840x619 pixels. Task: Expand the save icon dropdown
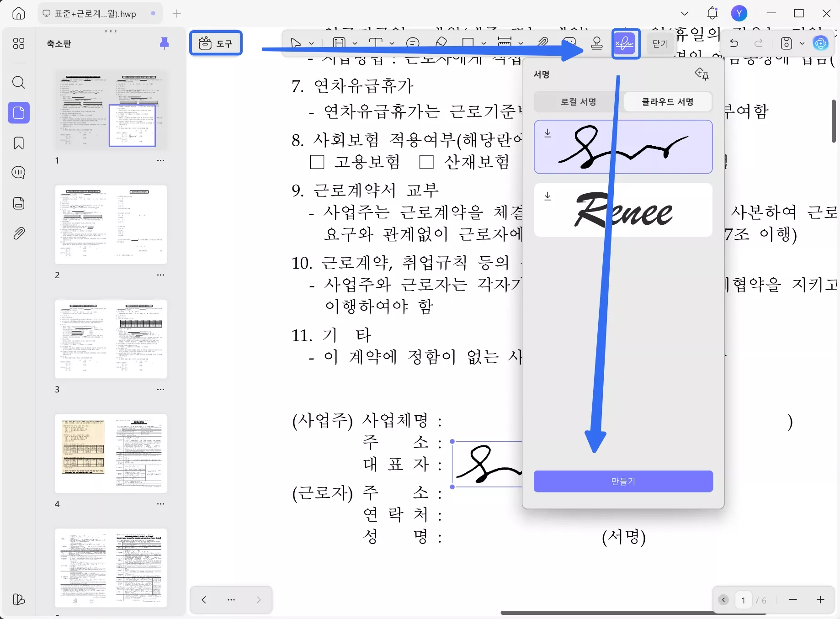click(x=803, y=43)
